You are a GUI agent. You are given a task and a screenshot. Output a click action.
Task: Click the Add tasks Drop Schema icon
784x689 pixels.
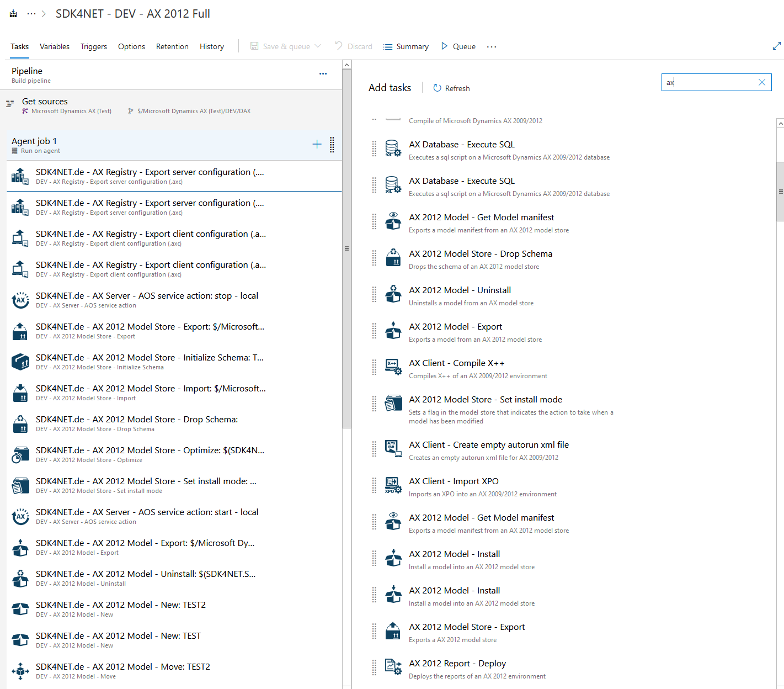coord(393,258)
